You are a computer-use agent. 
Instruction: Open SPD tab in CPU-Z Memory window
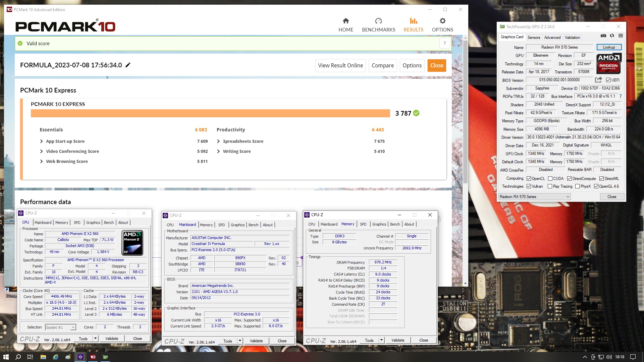[x=363, y=224]
